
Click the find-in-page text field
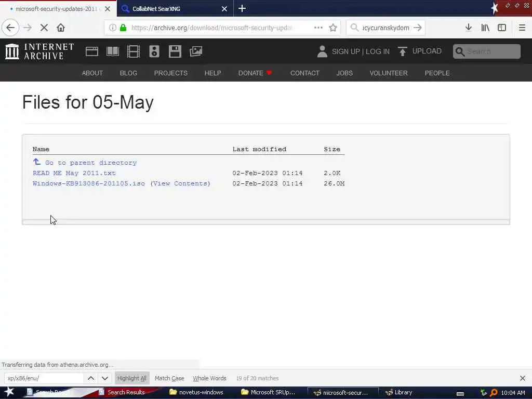(44, 378)
